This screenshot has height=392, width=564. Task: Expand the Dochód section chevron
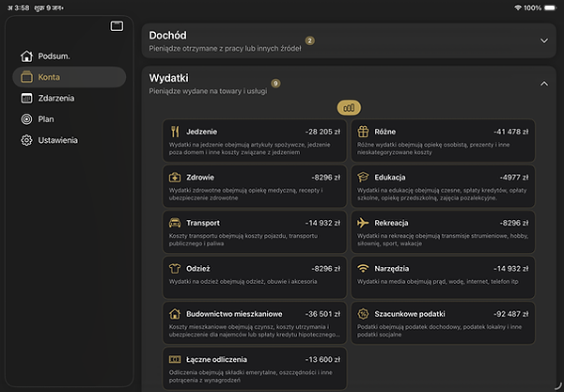543,40
